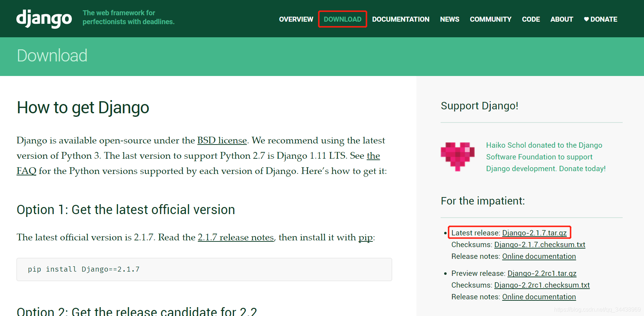
Task: Open Online documentation for latest release
Action: 539,256
